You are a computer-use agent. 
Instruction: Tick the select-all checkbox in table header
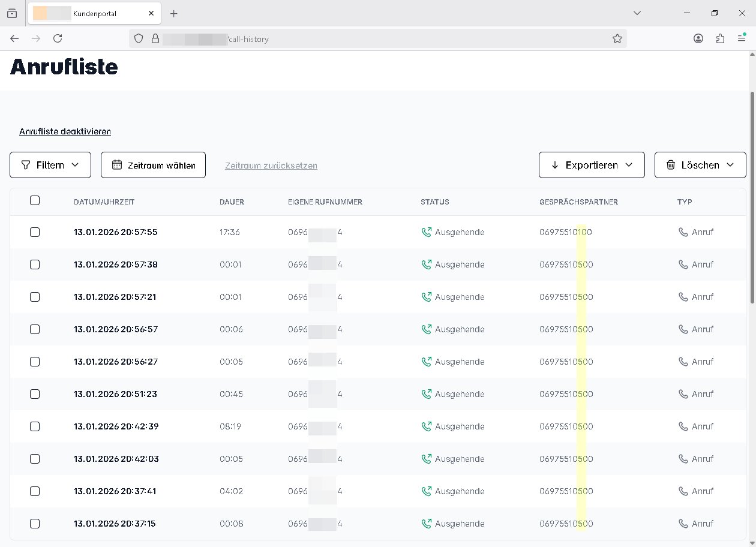coord(35,201)
